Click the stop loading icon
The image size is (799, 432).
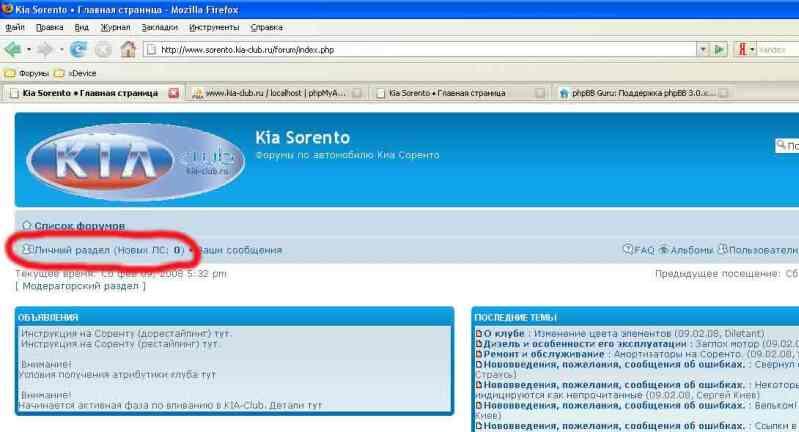click(x=103, y=50)
